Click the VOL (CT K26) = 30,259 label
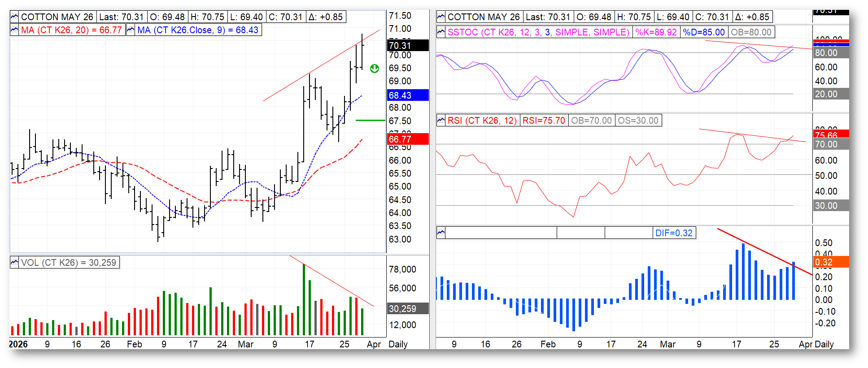The image size is (868, 368). click(69, 263)
